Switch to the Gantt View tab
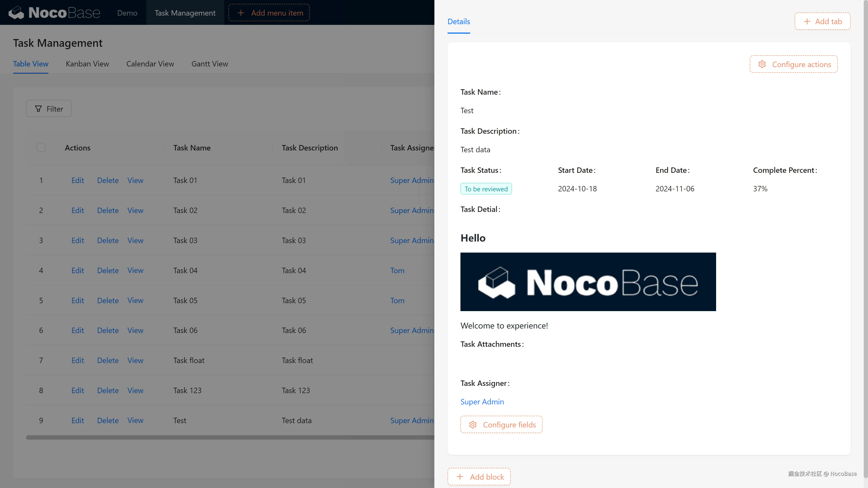The width and height of the screenshot is (868, 488). [210, 64]
